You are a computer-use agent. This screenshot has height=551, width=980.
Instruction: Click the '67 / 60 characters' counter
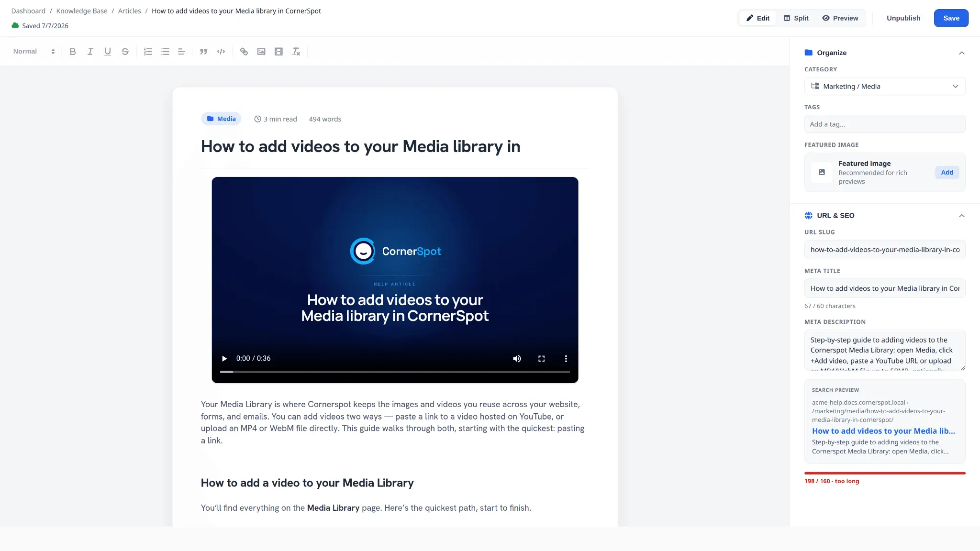[830, 306]
